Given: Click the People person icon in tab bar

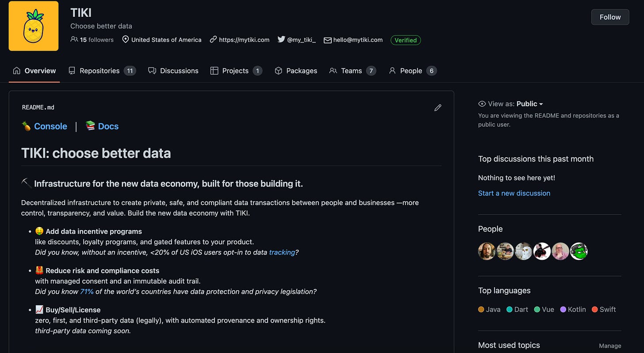Looking at the screenshot, I should click(392, 71).
